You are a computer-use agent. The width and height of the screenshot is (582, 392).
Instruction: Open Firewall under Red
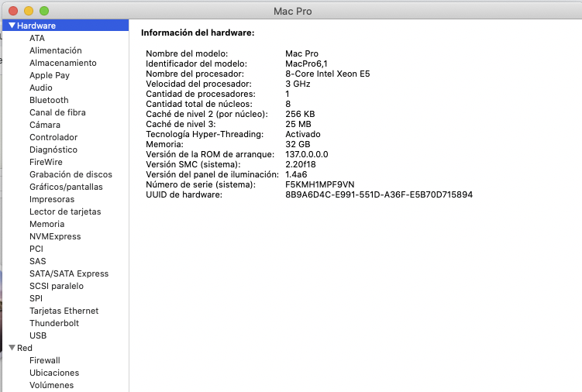(x=45, y=360)
